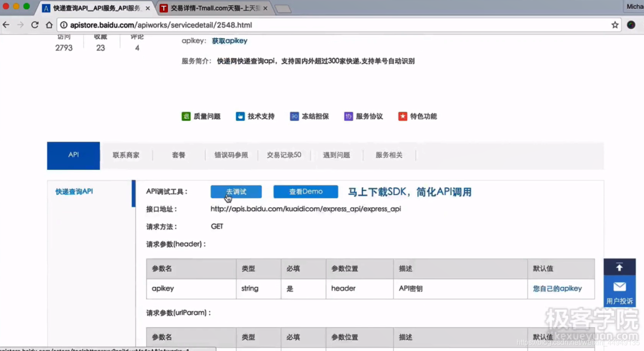Image resolution: width=644 pixels, height=351 pixels.
Task: Switch to the 快递查询API browser tab
Action: click(97, 8)
